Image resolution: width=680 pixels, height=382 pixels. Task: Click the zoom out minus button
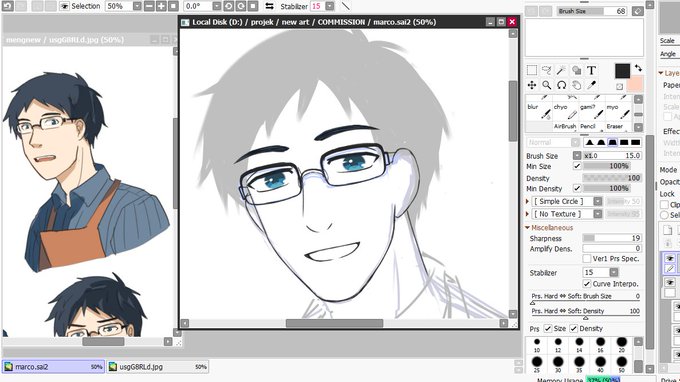(149, 6)
